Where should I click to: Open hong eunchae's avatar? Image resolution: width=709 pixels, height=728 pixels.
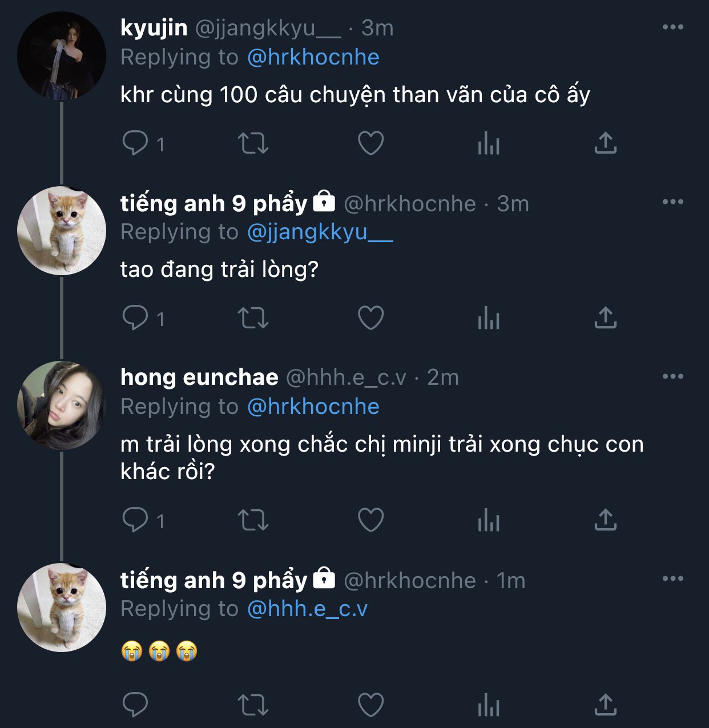coord(62,405)
